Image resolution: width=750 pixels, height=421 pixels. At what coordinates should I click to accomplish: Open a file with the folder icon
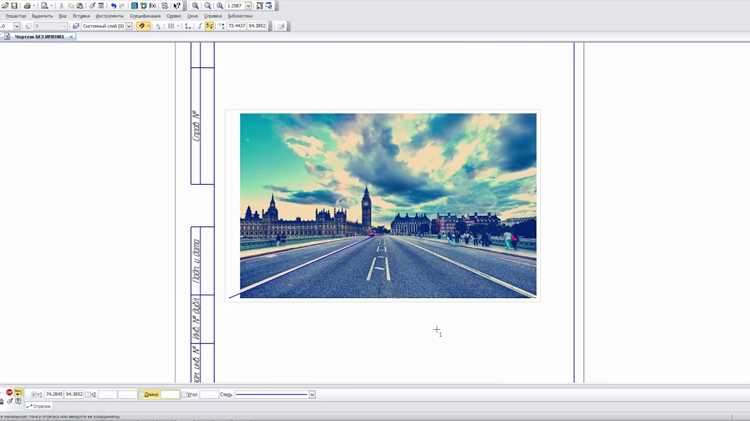[4, 6]
